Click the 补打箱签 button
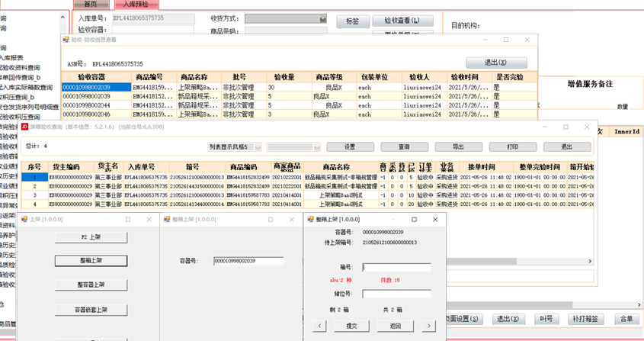This screenshot has width=644, height=341. pos(585,319)
